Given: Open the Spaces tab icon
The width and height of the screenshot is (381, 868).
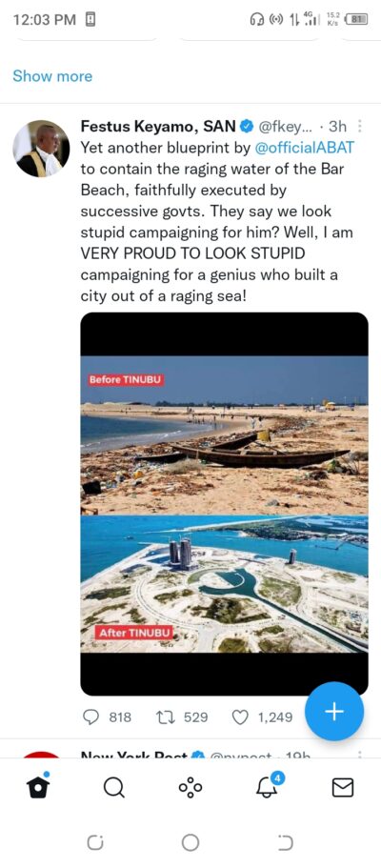Looking at the screenshot, I should coord(190,787).
